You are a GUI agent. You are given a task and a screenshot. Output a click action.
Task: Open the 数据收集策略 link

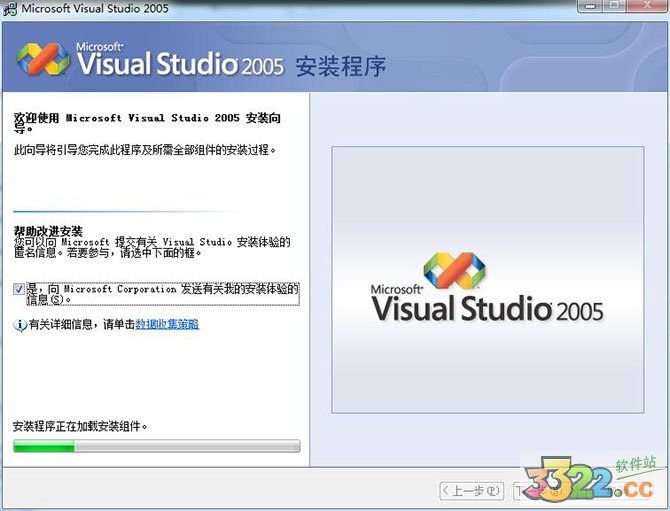pyautogui.click(x=167, y=324)
